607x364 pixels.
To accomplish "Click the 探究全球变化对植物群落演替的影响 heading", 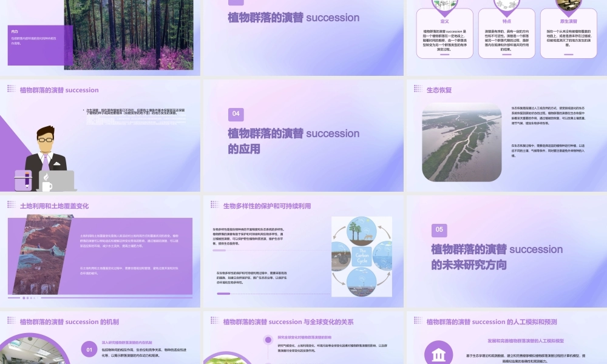I will (304, 337).
